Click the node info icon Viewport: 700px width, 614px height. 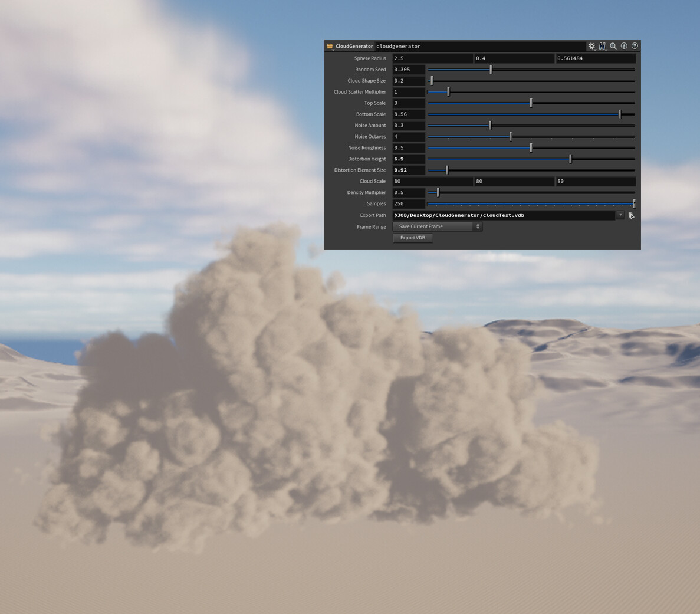click(x=624, y=46)
